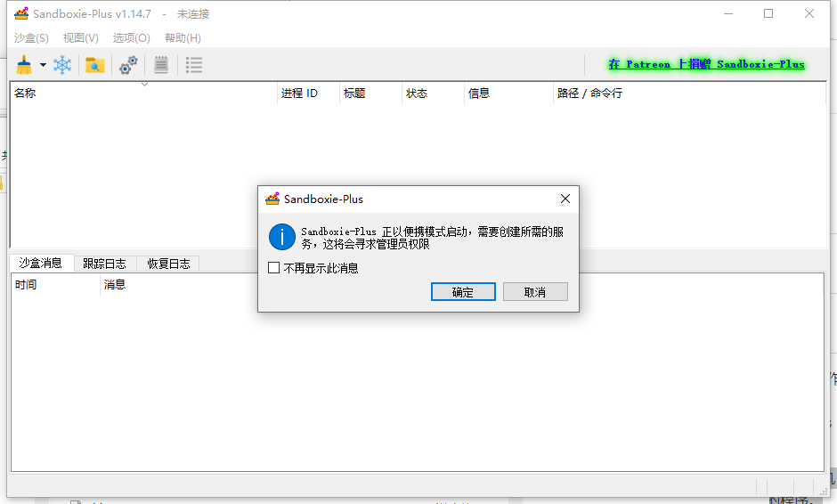Click the sort chevron above 名称 column
This screenshot has width=837, height=504.
coord(144,85)
